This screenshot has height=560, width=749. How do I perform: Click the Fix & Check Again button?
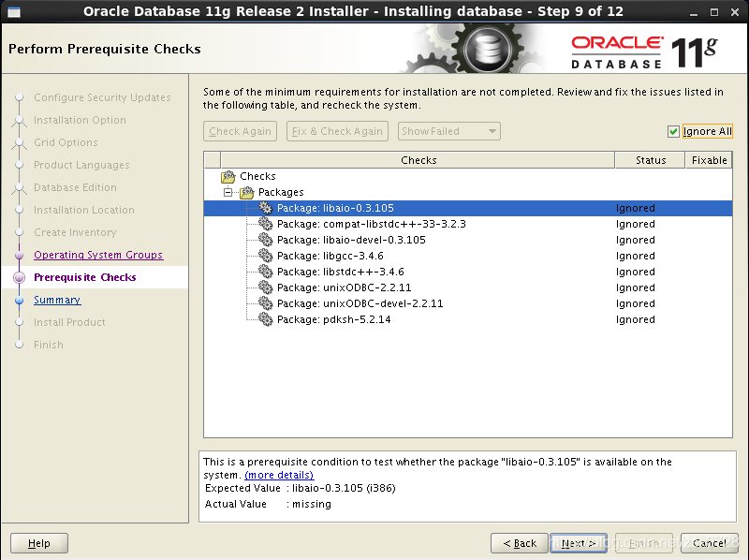(x=337, y=131)
